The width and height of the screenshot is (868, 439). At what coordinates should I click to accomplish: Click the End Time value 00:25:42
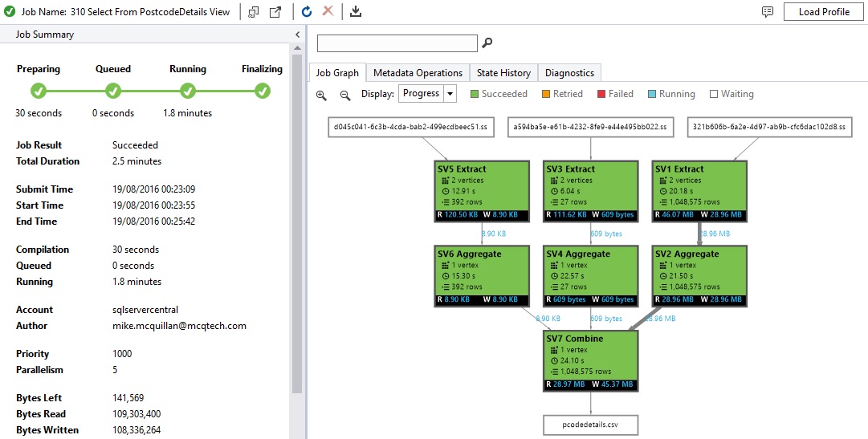click(x=153, y=221)
